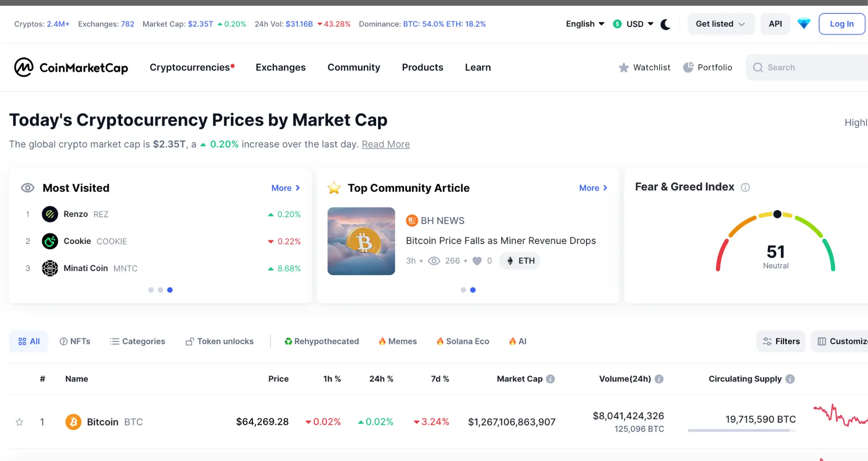The height and width of the screenshot is (461, 868).
Task: Select the Rehypothecated filter
Action: click(x=321, y=341)
